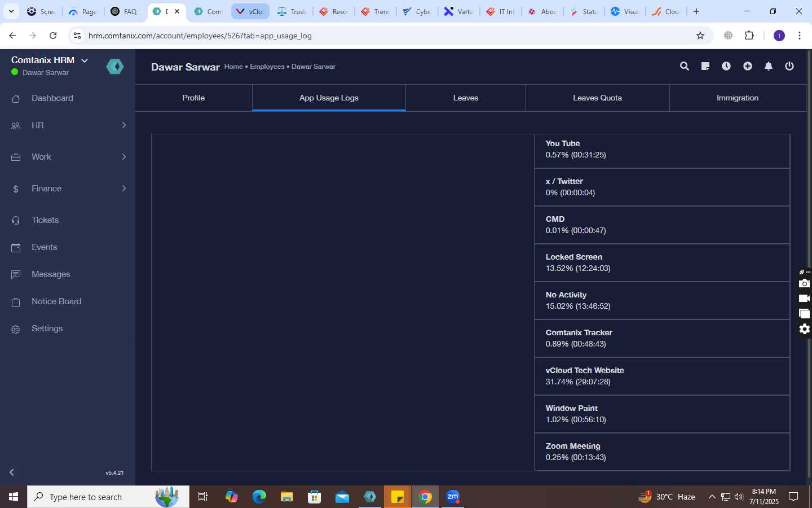Select the x / Twitter usage entry

pyautogui.click(x=662, y=187)
